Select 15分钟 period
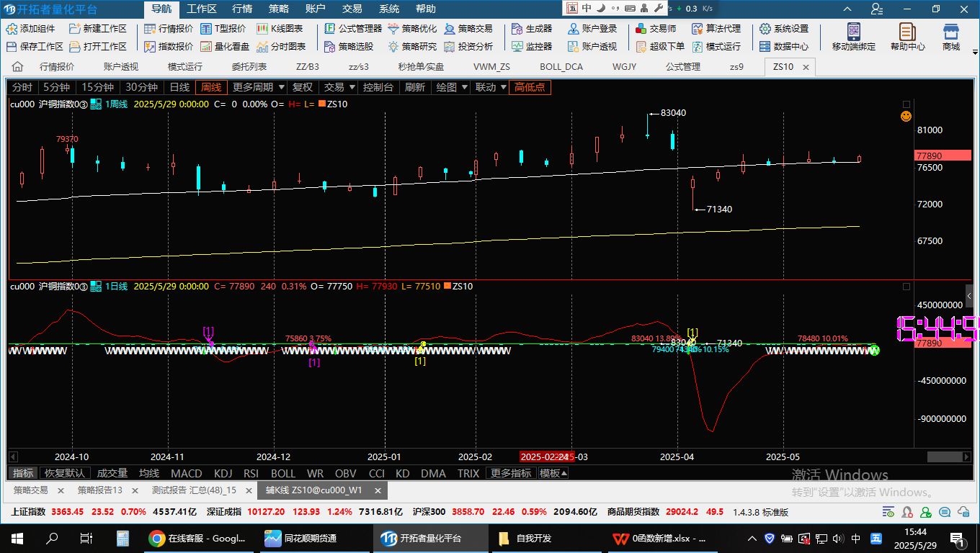 click(x=97, y=87)
